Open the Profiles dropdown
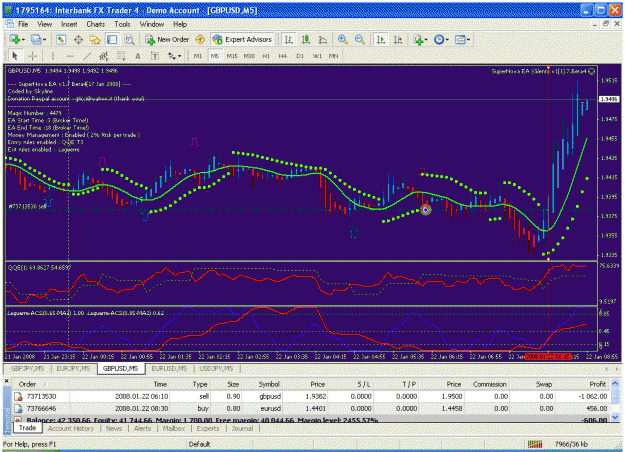 (x=39, y=39)
